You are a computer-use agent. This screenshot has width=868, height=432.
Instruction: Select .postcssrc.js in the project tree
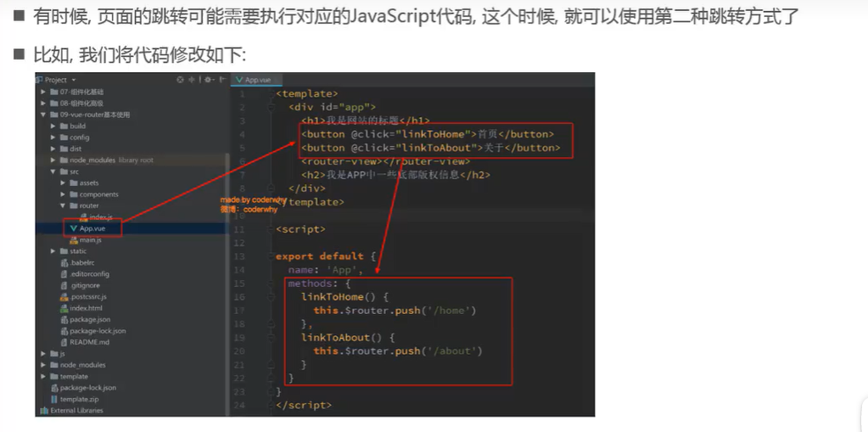pos(88,297)
